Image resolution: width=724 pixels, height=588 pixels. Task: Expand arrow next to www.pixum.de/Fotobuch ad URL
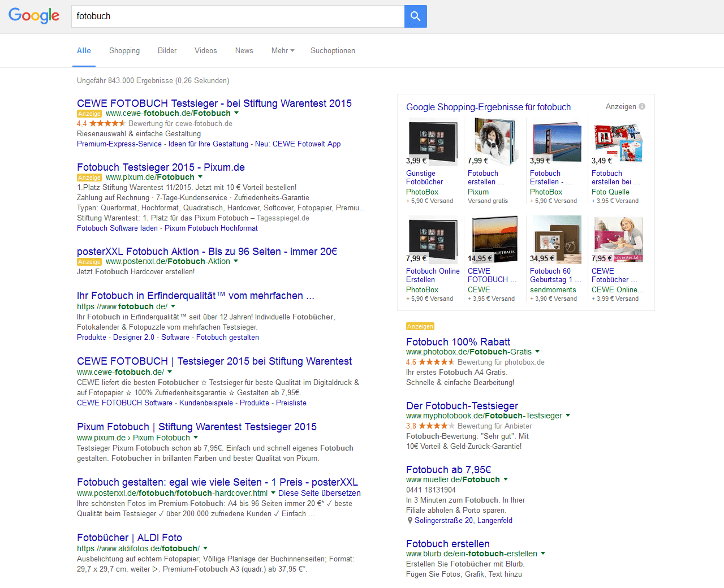(x=200, y=177)
